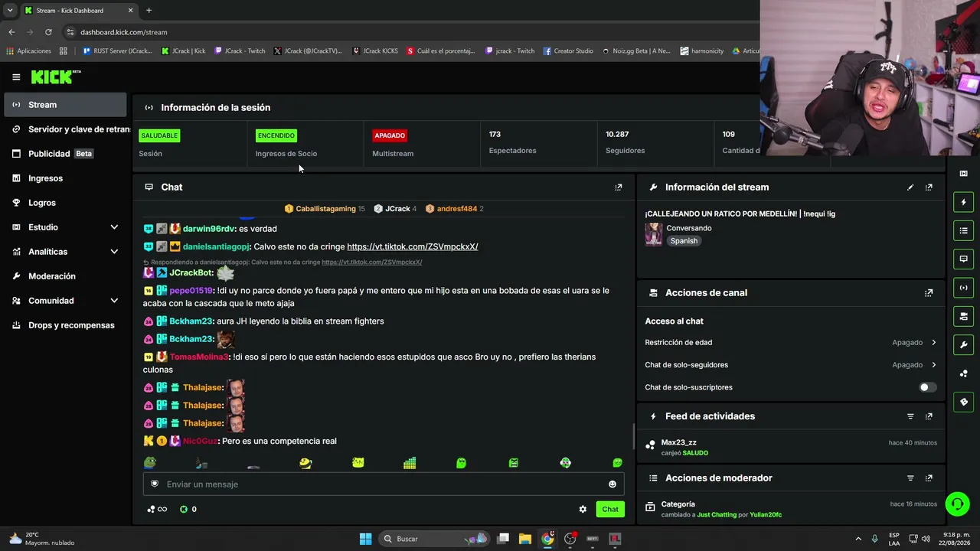Pop out the Acciones de moderador panel
This screenshot has height=551, width=980.
pyautogui.click(x=929, y=478)
